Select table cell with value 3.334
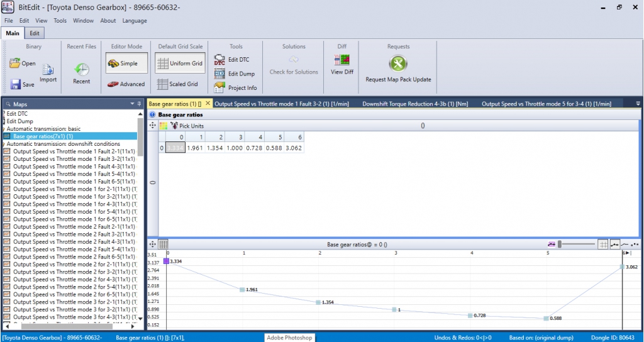Viewport: 644px width, 342px height. [175, 148]
